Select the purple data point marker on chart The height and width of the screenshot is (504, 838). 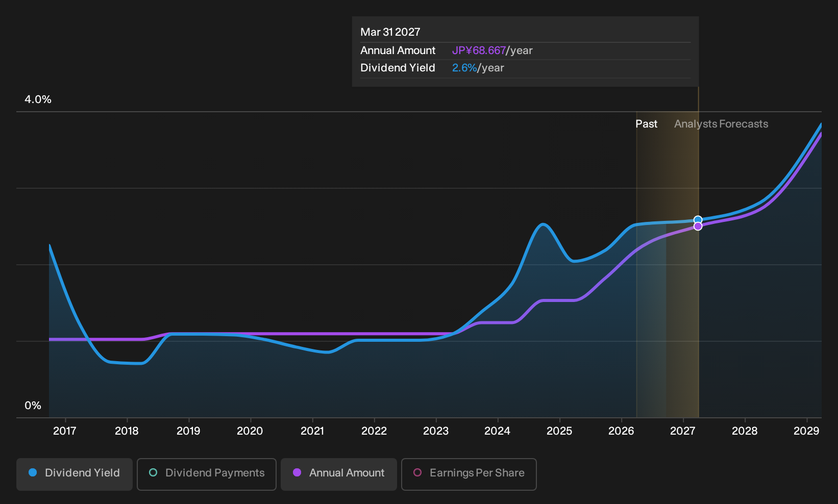click(698, 226)
